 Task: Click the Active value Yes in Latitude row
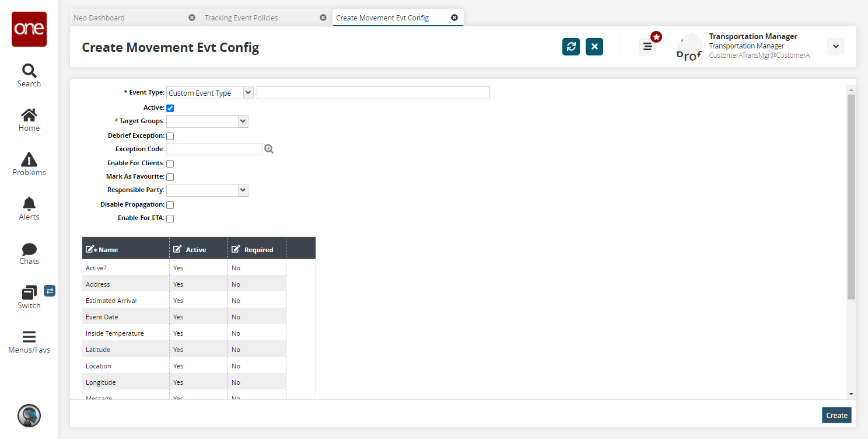(x=178, y=350)
